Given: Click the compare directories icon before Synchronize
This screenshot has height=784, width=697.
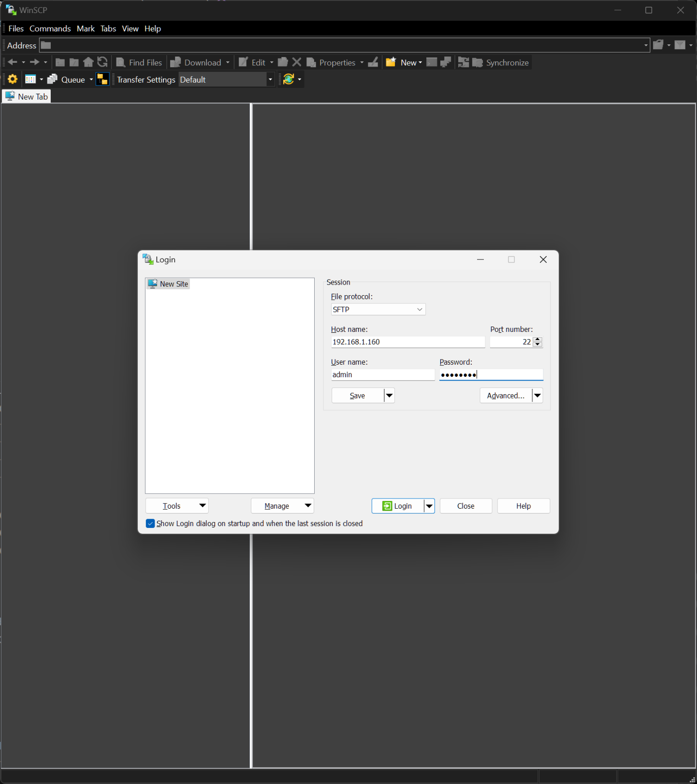Looking at the screenshot, I should (463, 62).
